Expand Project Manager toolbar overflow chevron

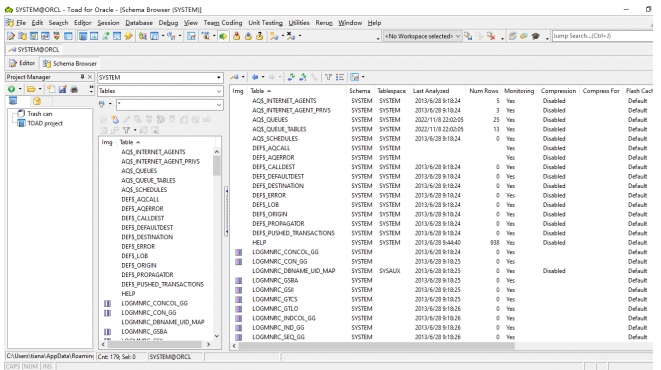[x=91, y=89]
